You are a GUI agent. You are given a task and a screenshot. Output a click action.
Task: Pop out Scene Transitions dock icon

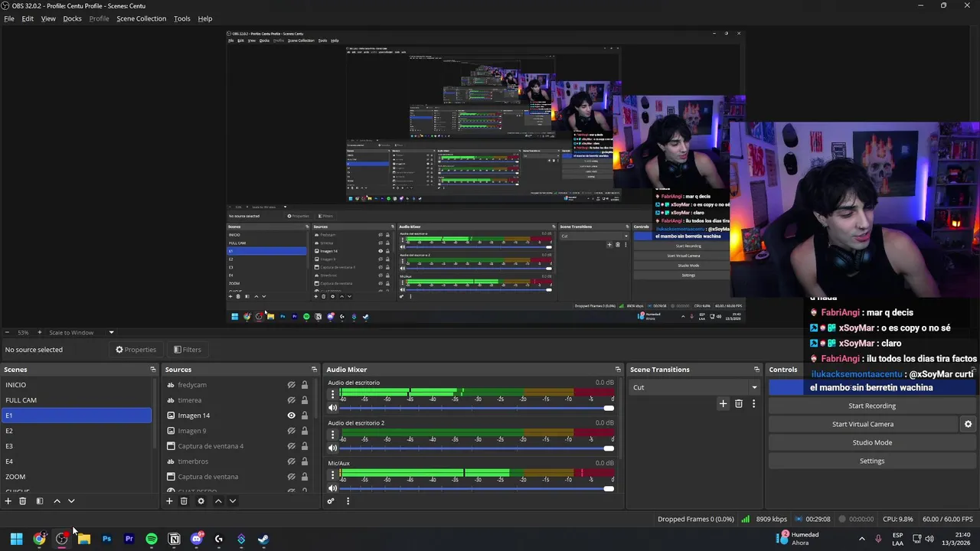click(x=756, y=370)
